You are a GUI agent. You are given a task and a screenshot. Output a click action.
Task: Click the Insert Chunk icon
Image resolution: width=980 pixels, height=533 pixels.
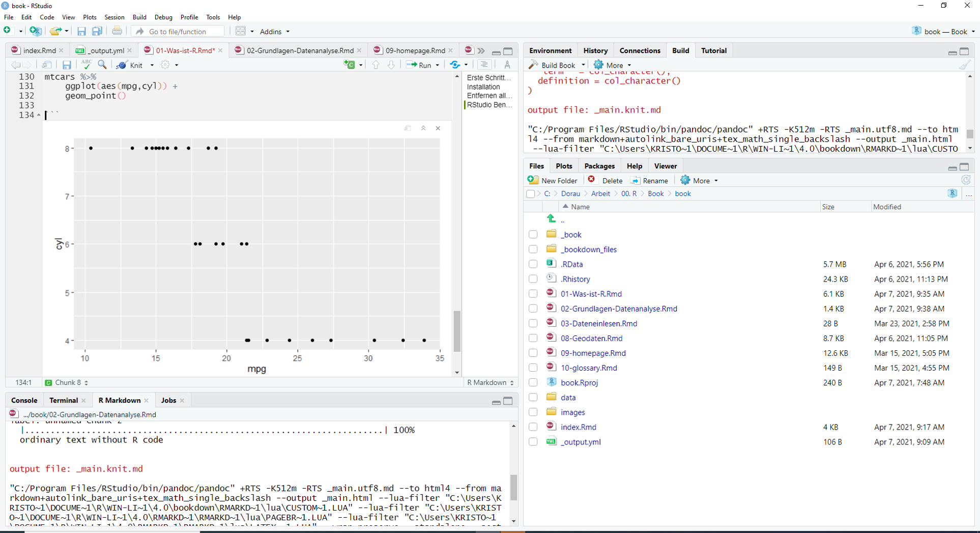pyautogui.click(x=350, y=65)
